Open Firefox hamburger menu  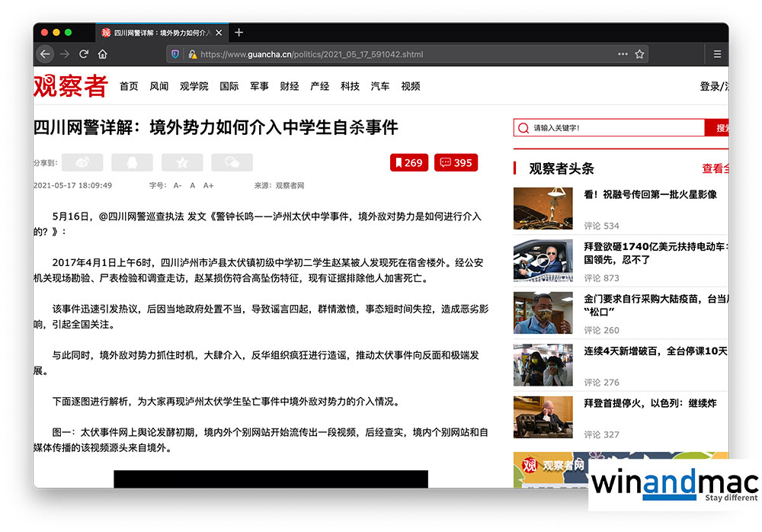point(717,54)
